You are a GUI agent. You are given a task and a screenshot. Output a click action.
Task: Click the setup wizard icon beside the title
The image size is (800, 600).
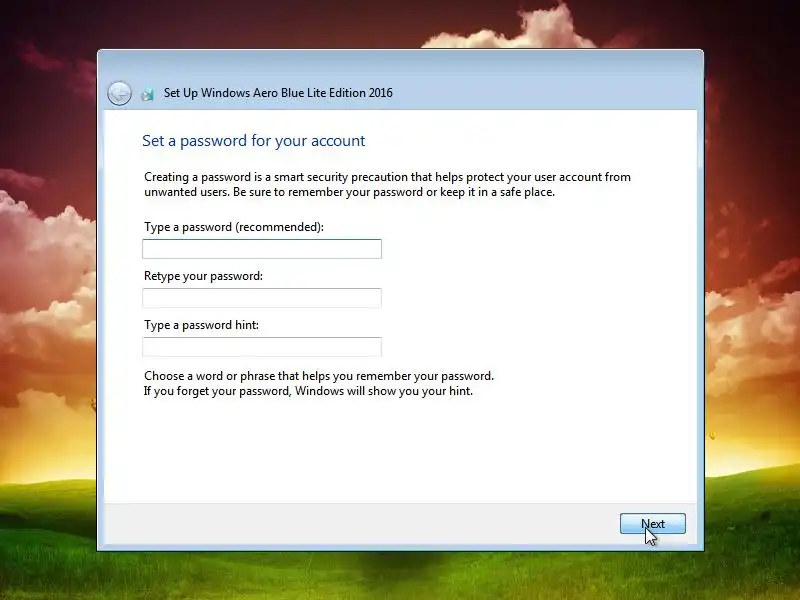coord(147,94)
